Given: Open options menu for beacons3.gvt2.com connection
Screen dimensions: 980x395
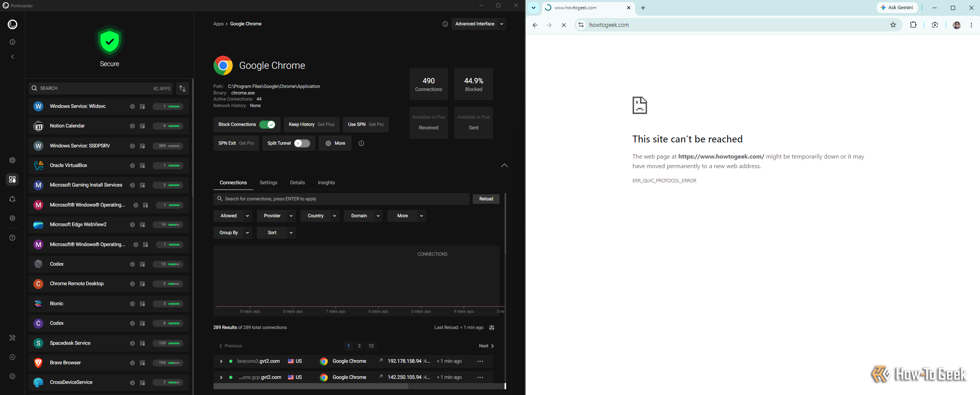Looking at the screenshot, I should tap(480, 361).
